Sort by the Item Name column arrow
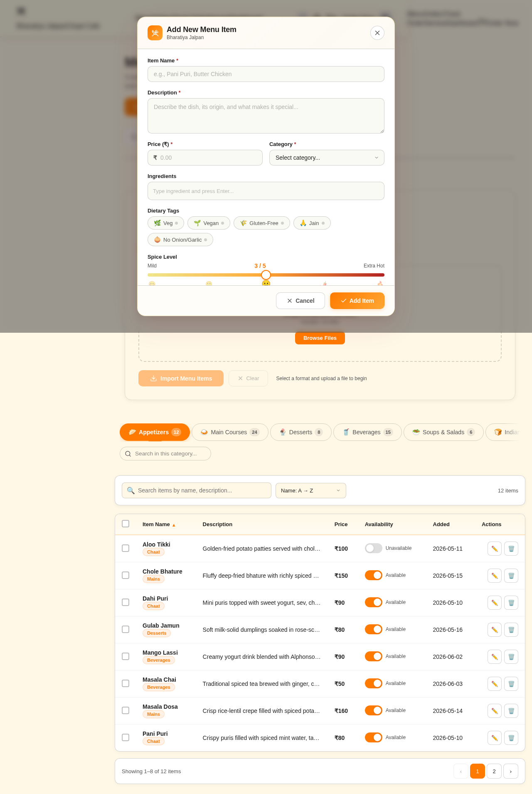 [174, 525]
